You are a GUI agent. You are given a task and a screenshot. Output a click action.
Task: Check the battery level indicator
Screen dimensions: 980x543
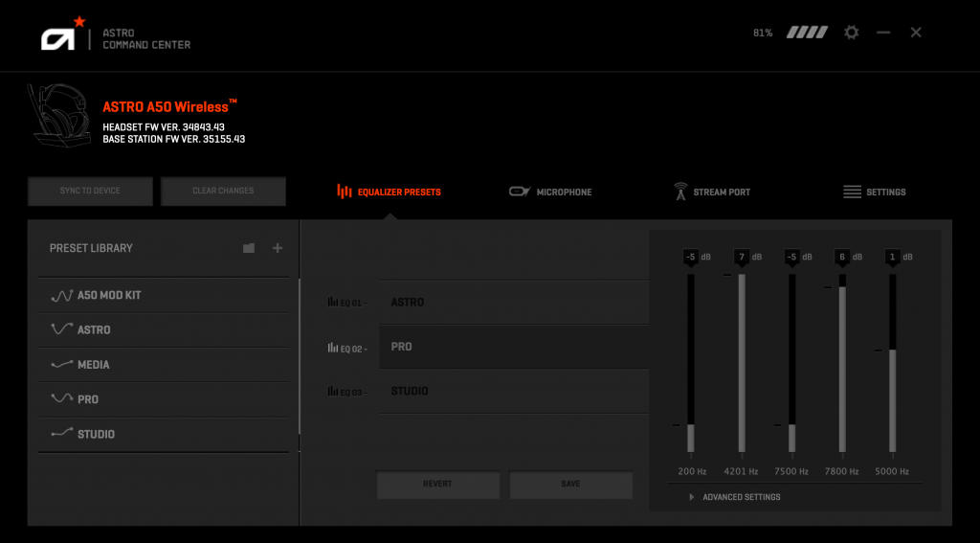[x=807, y=33]
